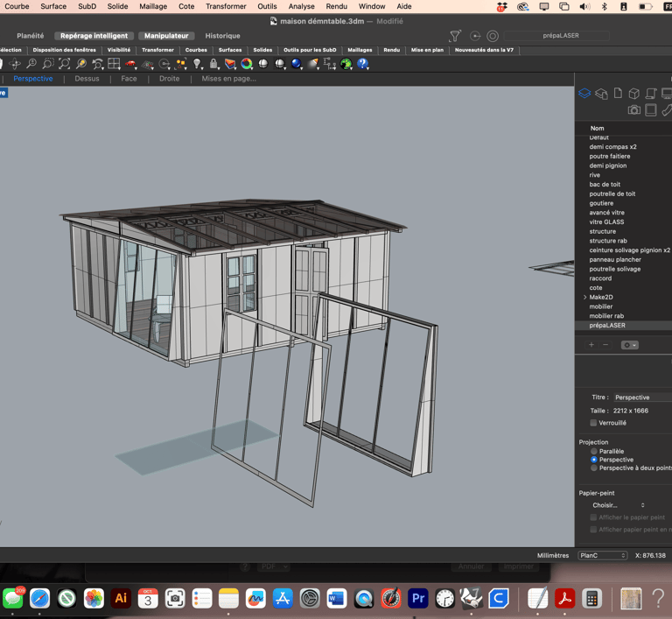Click the selection filter funnel icon
This screenshot has height=619, width=672.
click(x=455, y=36)
